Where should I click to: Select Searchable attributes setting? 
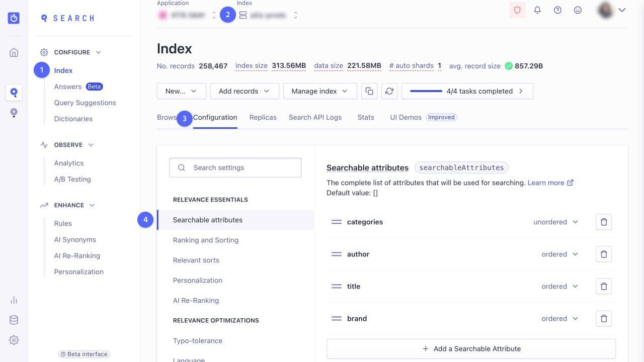(x=235, y=220)
